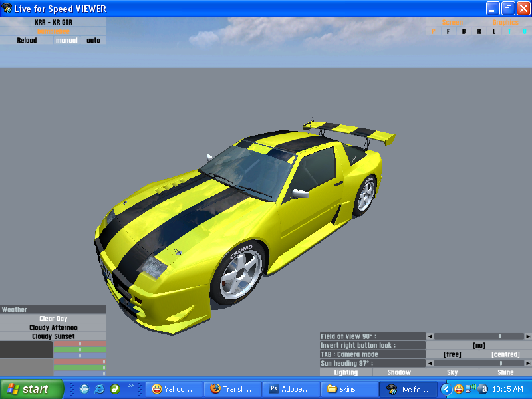Switch to the Adobe Photoshop taskbar button
532x399 pixels.
(x=291, y=389)
